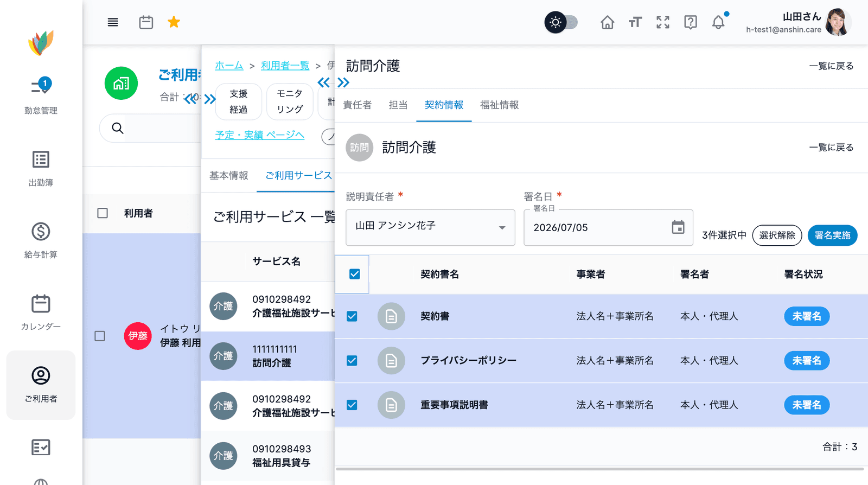
Task: Open 説明責任者 dropdown 山田 アンシン花子
Action: 430,227
